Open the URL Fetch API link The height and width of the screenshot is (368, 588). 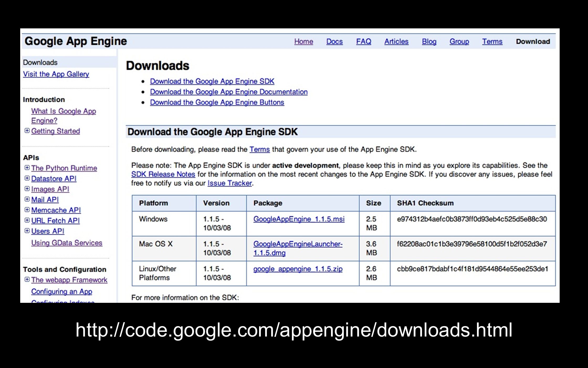pos(55,221)
